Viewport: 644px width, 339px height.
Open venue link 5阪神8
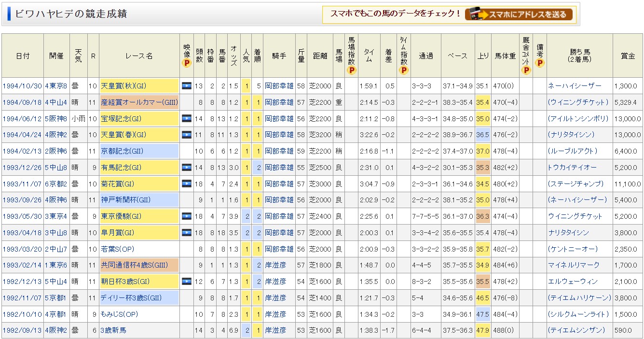tap(55, 119)
